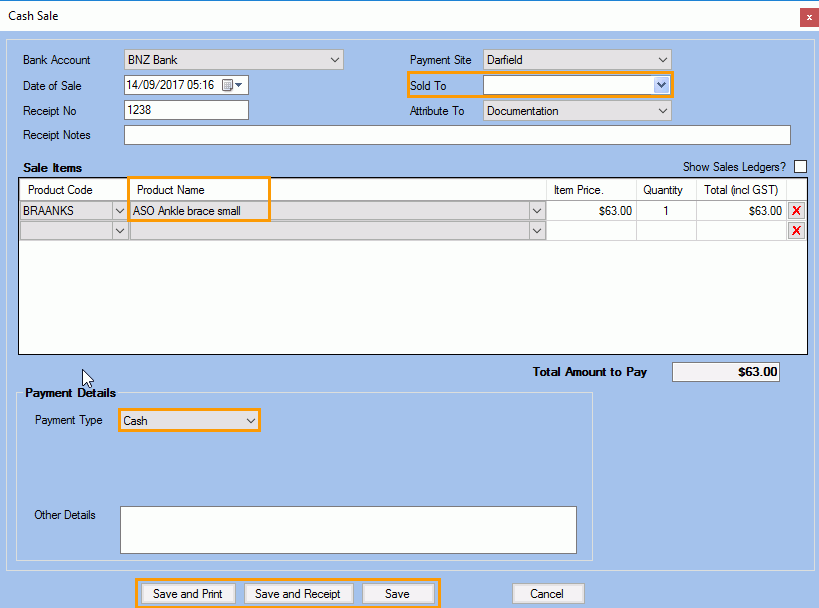819x608 pixels.
Task: Open the Payment Site dropdown
Action: pos(662,60)
